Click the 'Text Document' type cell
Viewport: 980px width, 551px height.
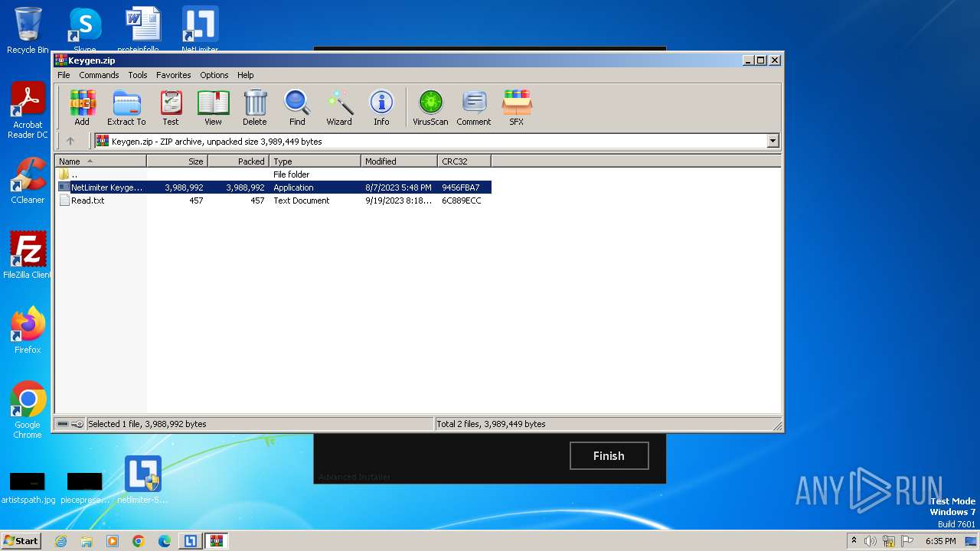point(302,201)
